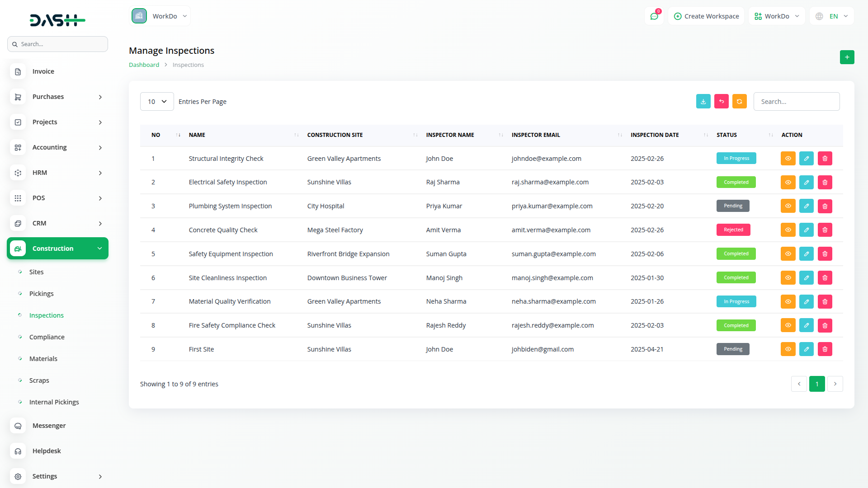Edit the Structural Integrity Check inspection
The image size is (868, 488).
(806, 159)
